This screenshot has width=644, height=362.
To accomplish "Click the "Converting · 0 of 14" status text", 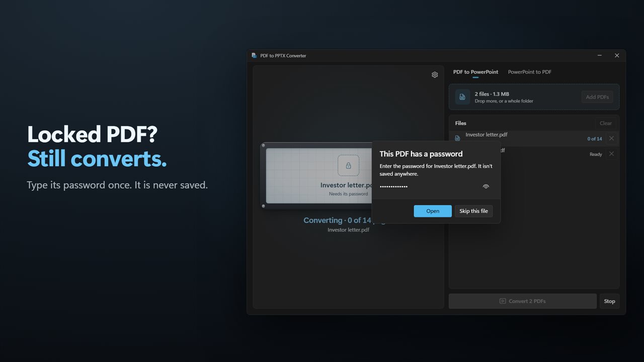I will pos(337,220).
